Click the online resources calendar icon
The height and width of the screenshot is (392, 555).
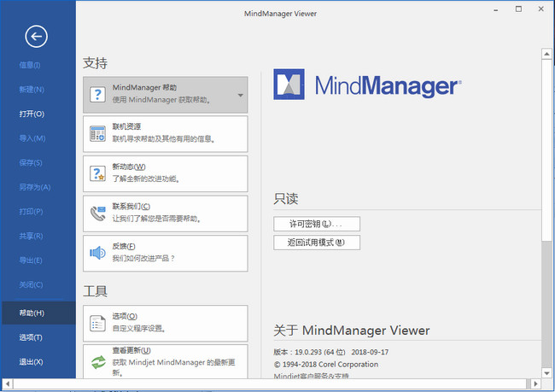[97, 134]
